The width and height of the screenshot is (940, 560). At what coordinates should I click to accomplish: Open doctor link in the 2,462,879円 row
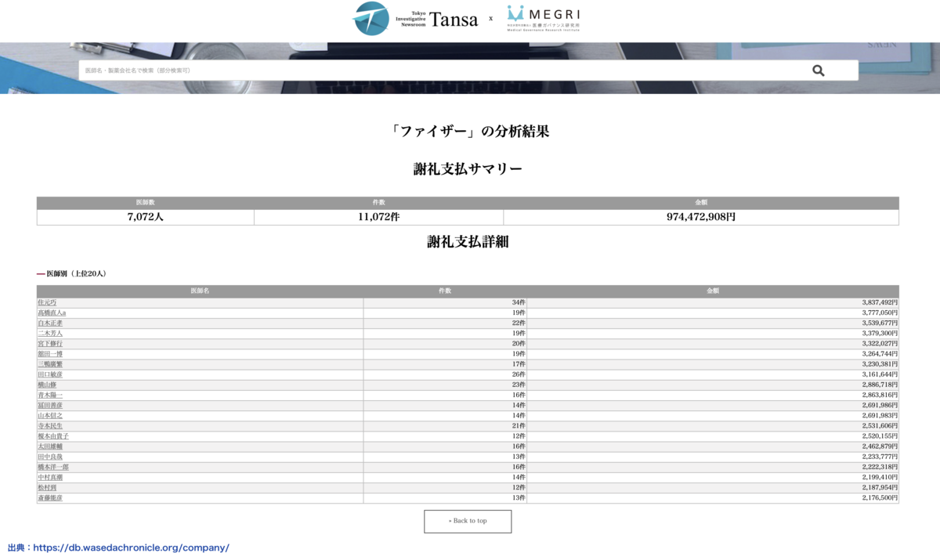tap(50, 446)
